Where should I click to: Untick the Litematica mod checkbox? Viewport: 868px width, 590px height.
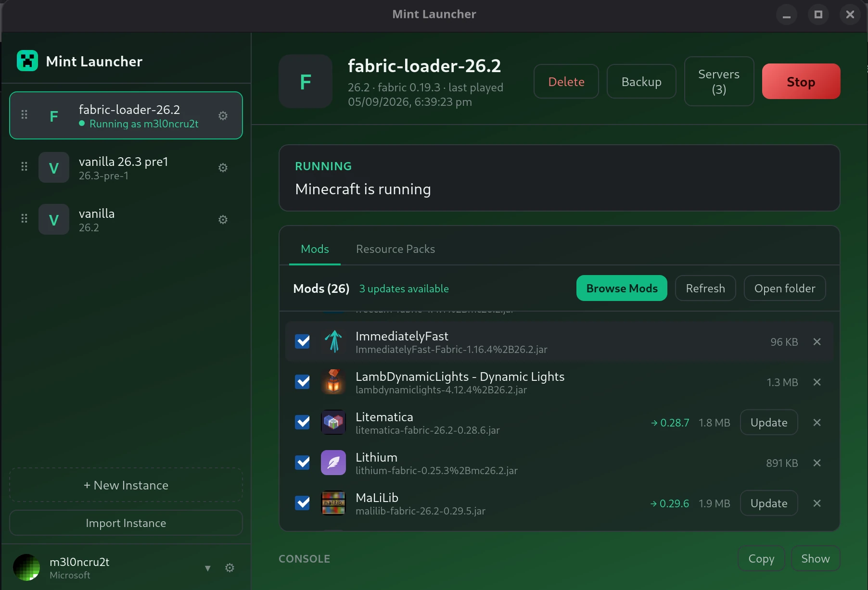[303, 422]
